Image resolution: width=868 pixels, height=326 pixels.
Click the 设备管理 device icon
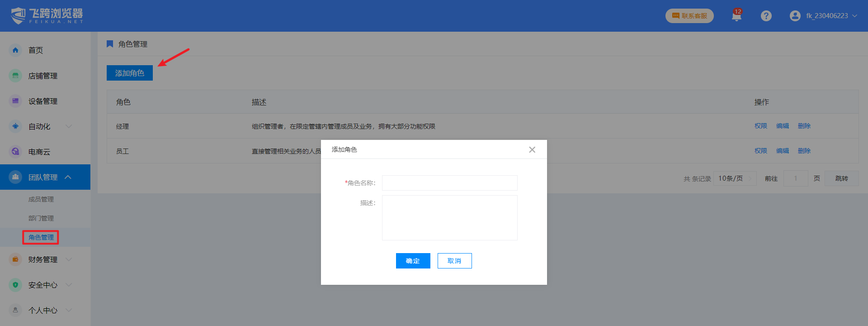coord(15,101)
